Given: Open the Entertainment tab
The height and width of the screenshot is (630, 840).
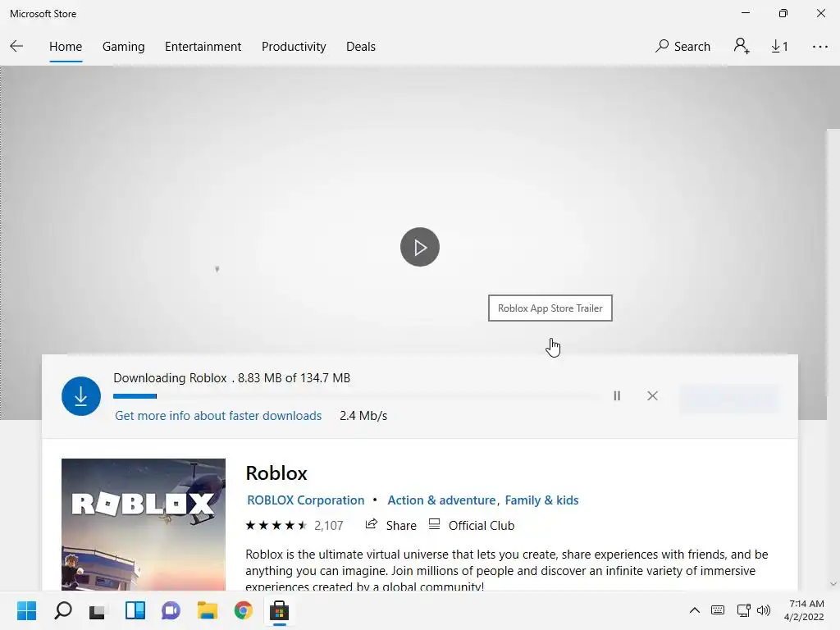Looking at the screenshot, I should pyautogui.click(x=203, y=47).
